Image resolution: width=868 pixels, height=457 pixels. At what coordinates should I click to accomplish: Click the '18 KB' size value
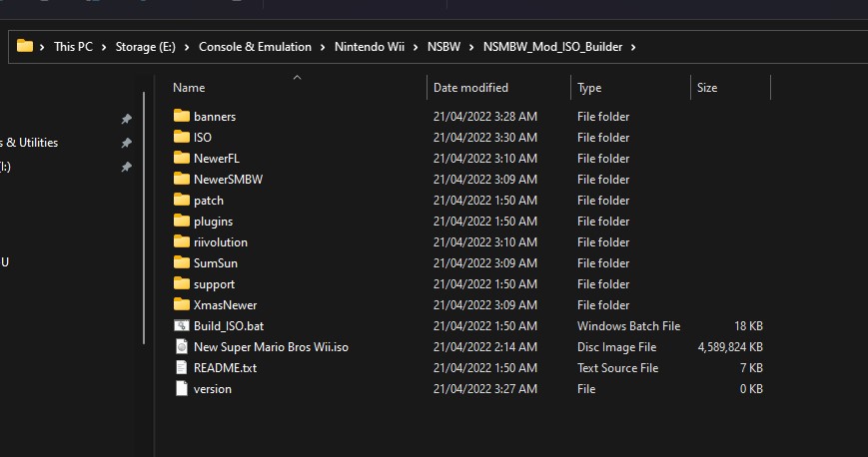coord(748,326)
